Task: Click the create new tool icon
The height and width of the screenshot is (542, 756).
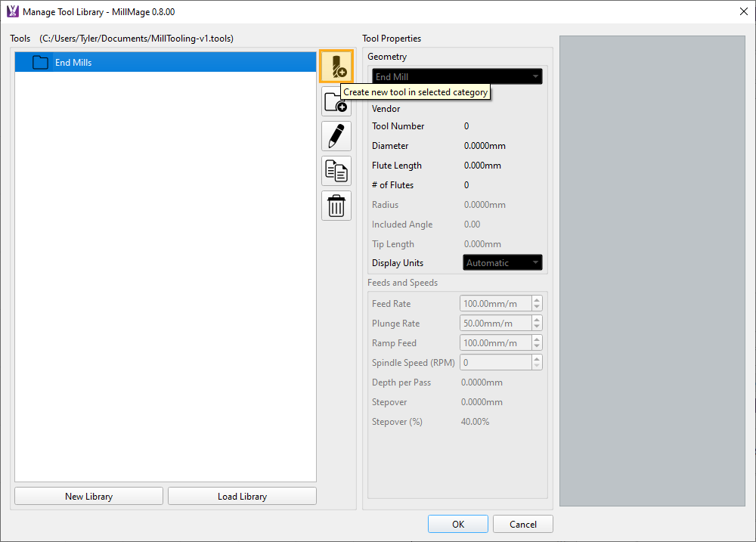Action: [x=336, y=66]
